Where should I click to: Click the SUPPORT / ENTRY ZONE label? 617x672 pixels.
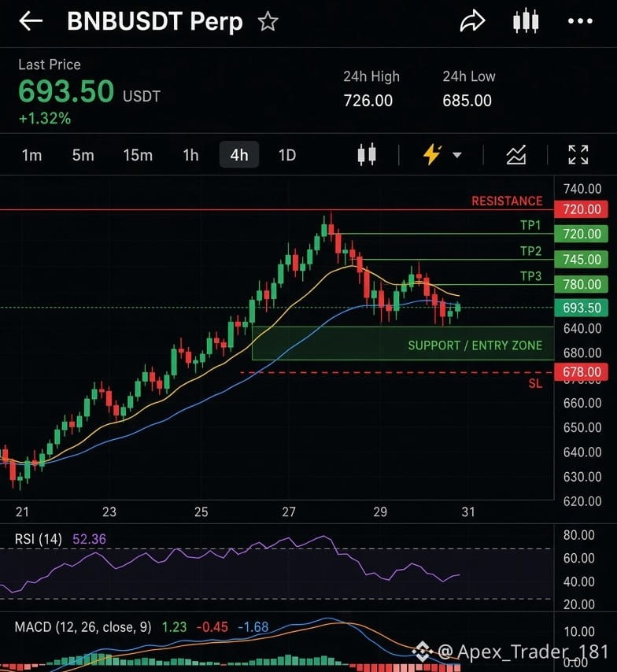(475, 345)
